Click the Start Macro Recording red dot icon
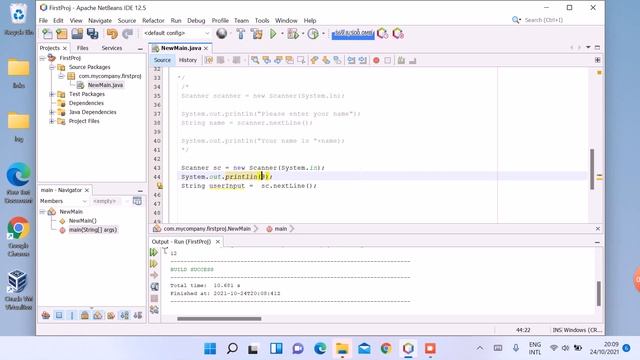Image resolution: width=640 pixels, height=360 pixels. (x=376, y=60)
